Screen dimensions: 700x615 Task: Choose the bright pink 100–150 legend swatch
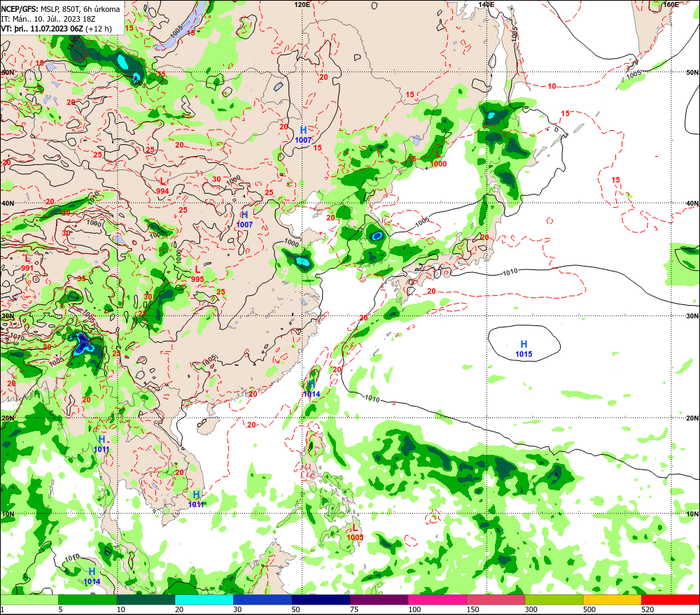(437, 600)
